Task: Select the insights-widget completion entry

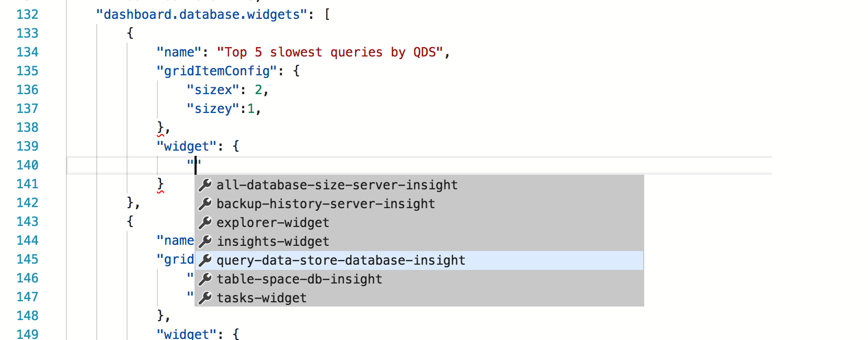Action: 273,242
